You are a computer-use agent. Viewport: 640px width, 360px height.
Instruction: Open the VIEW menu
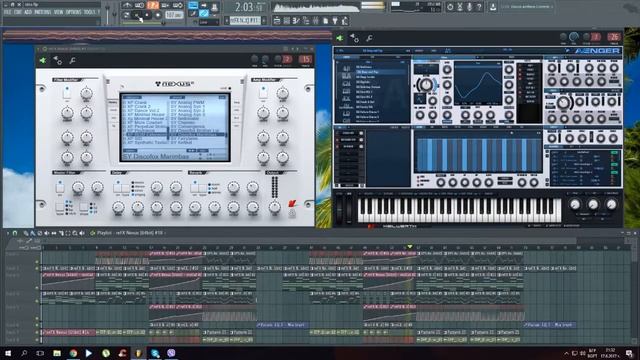pos(59,12)
